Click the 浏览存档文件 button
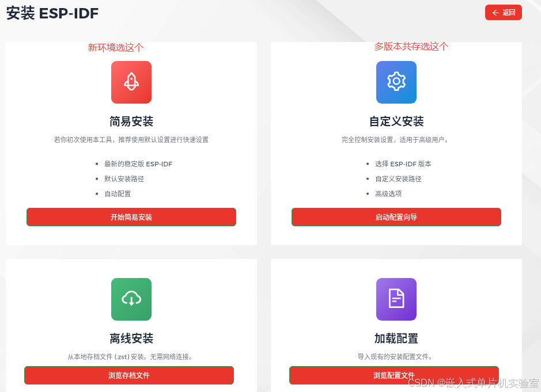The height and width of the screenshot is (392, 541). 128,375
